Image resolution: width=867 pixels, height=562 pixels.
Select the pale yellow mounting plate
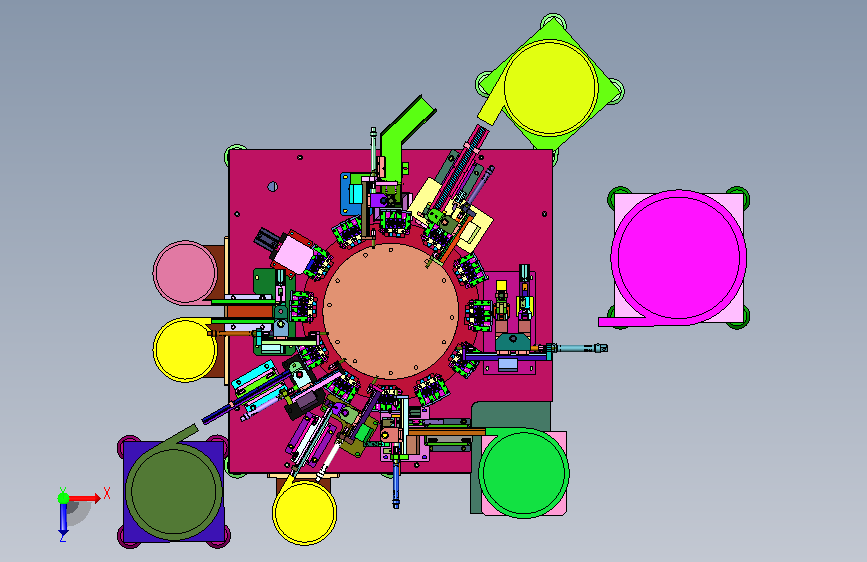tap(480, 231)
